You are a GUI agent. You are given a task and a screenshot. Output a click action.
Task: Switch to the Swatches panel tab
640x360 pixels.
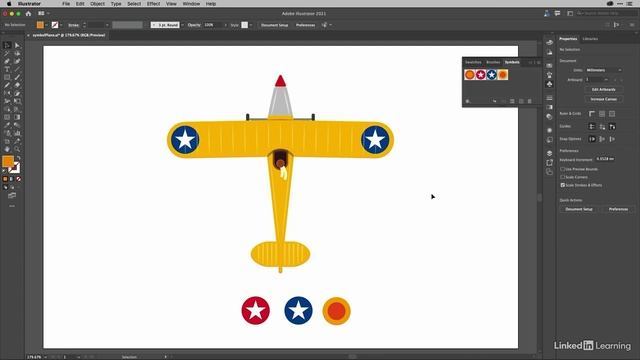(473, 62)
